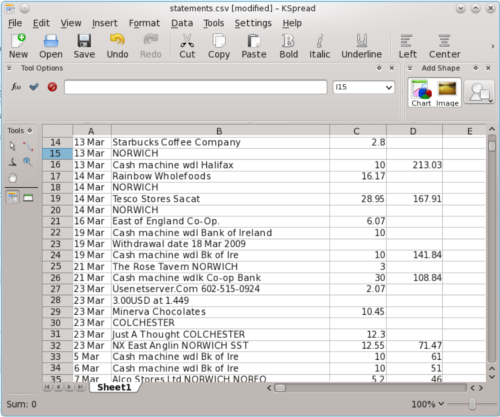
Task: Select the calligraphy tool in Tools panel
Action: (x=12, y=162)
